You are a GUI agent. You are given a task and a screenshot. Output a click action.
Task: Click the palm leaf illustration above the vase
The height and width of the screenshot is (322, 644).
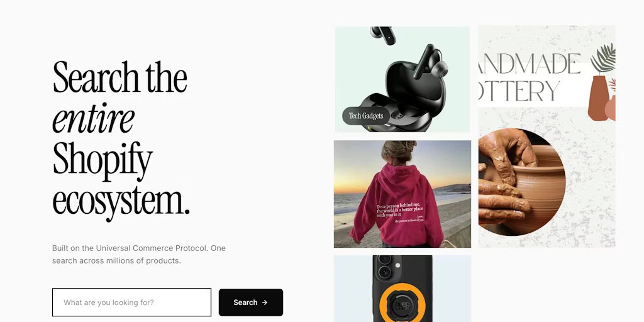click(603, 58)
